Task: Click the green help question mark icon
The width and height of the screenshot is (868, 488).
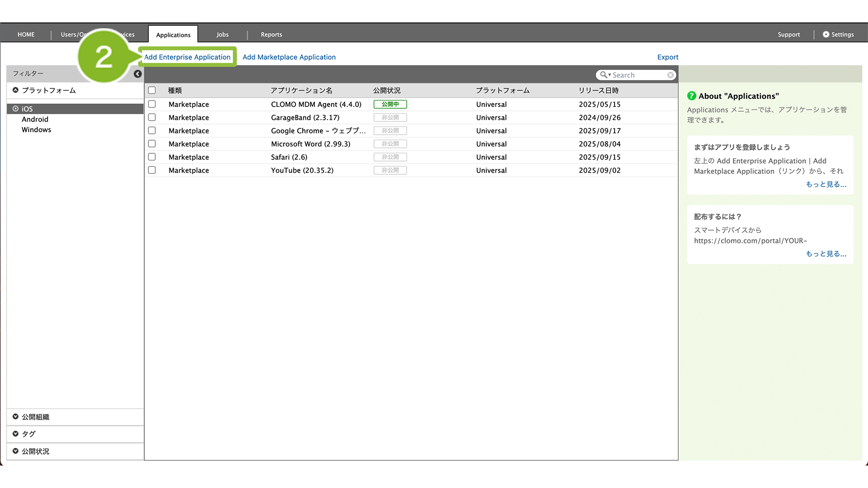Action: coord(691,96)
